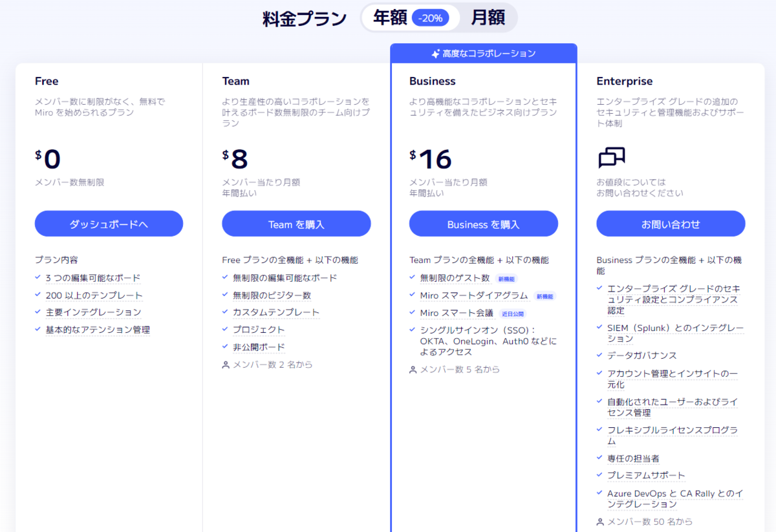
Task: Click the 200 以上のテンプレート feature
Action: [x=94, y=295]
